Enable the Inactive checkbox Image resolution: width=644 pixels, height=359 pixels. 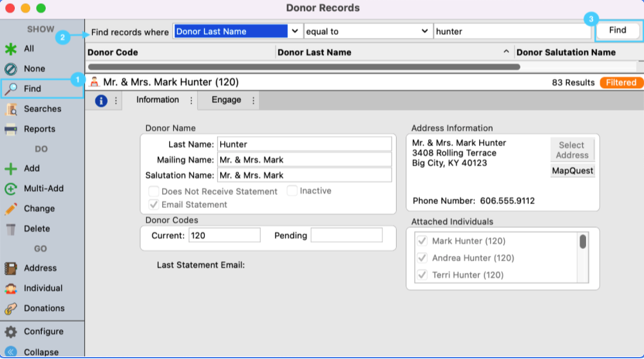click(292, 191)
